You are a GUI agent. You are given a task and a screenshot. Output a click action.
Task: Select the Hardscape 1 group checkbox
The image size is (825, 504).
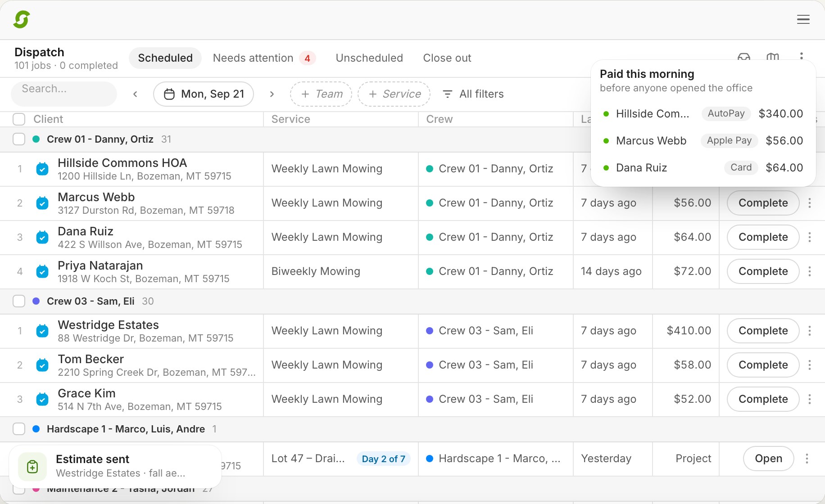coord(19,429)
